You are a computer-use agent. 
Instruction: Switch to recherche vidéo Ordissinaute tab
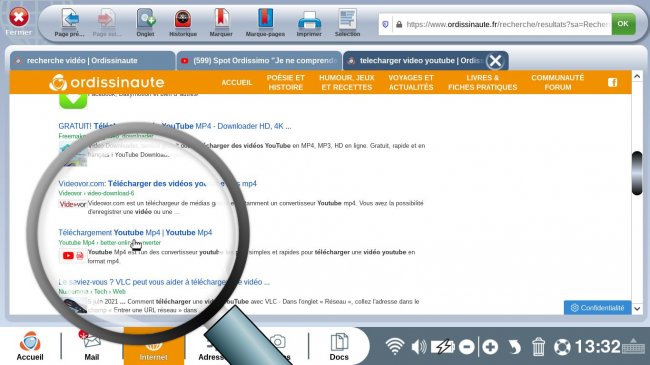[92, 61]
